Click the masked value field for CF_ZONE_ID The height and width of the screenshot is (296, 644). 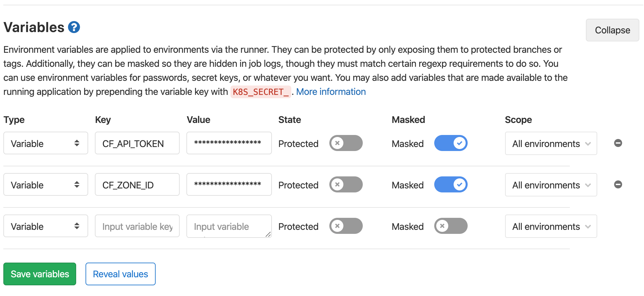point(229,184)
